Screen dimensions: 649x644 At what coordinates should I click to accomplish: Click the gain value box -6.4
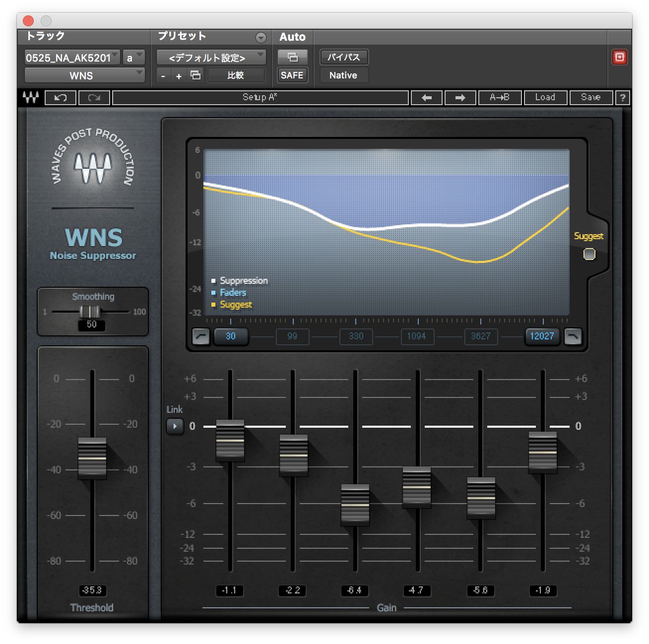coord(355,590)
